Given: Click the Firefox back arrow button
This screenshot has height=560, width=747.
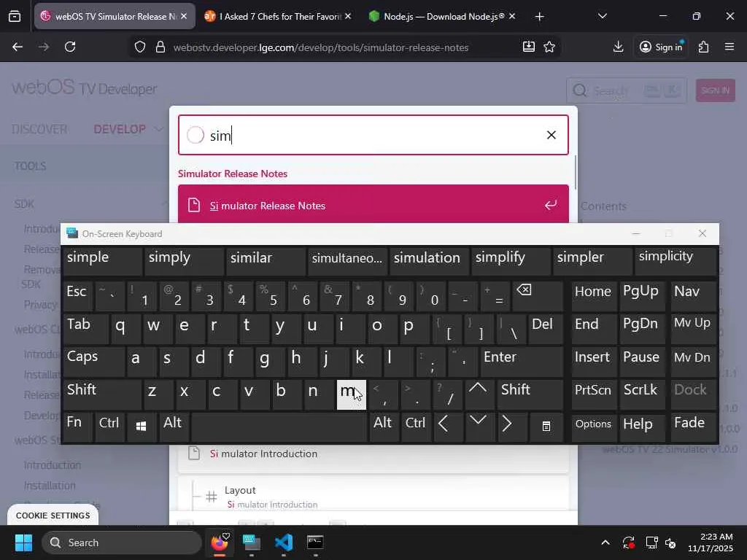Looking at the screenshot, I should (18, 47).
